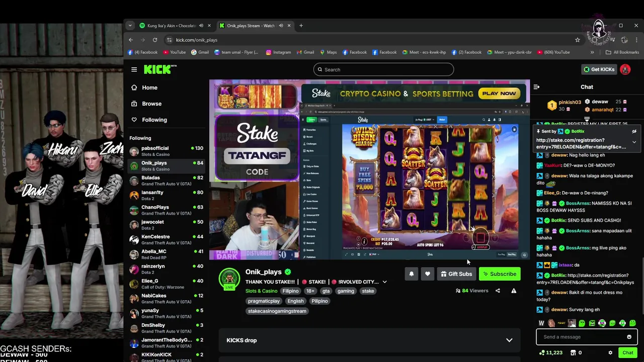644x362 pixels.
Task: Open Buladas channel in Following list
Action: tap(166, 180)
